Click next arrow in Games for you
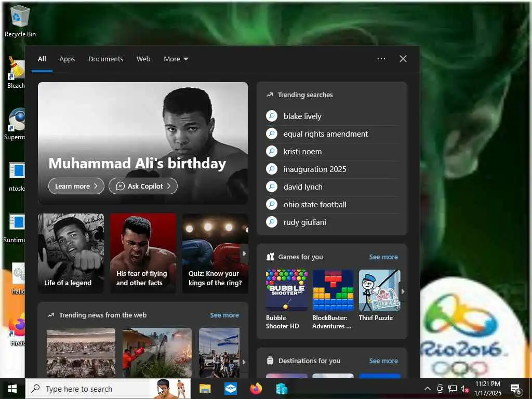Image resolution: width=532 pixels, height=399 pixels. click(x=403, y=291)
